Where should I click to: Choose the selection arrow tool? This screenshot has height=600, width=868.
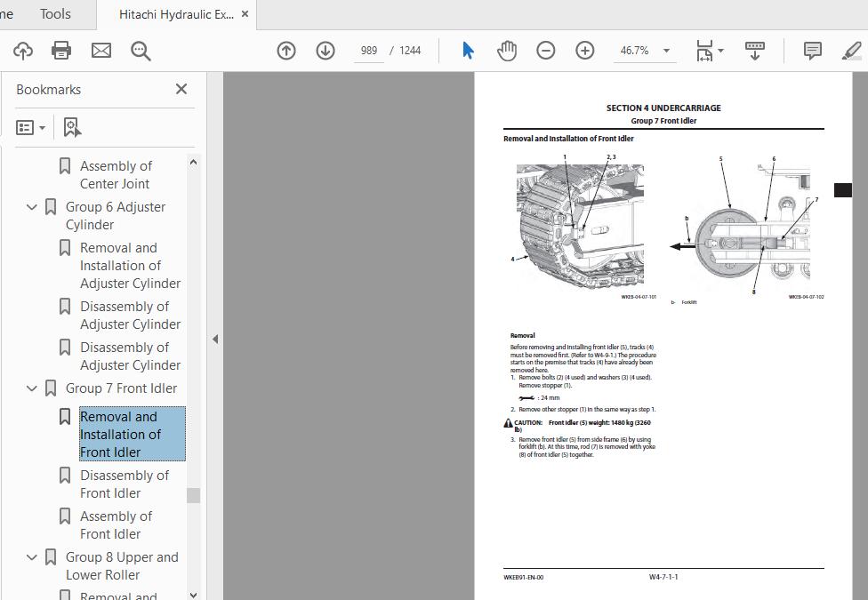point(469,51)
